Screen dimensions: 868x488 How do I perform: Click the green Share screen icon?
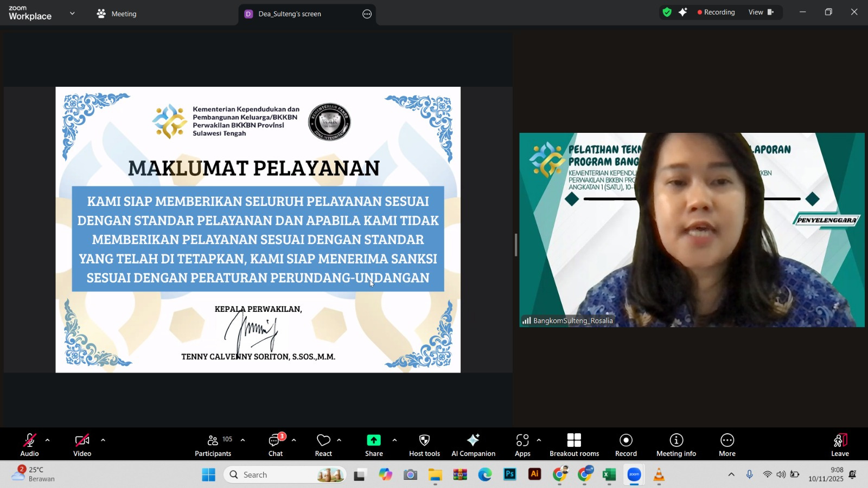374,440
